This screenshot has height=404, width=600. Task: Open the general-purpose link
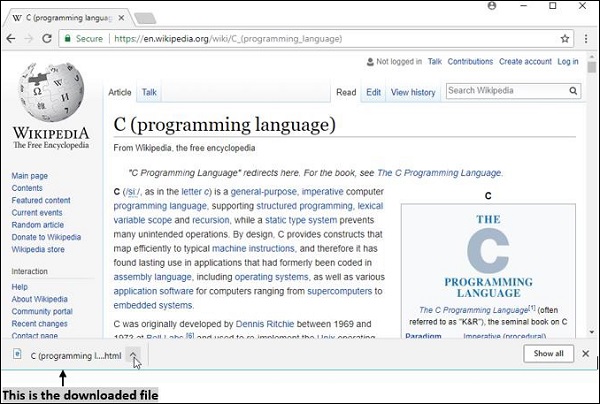(263, 192)
